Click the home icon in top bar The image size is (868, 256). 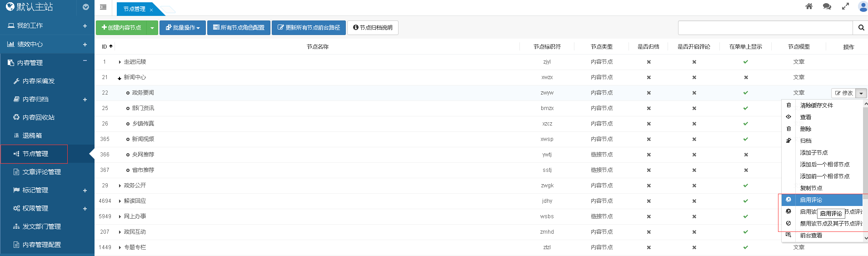coord(809,6)
